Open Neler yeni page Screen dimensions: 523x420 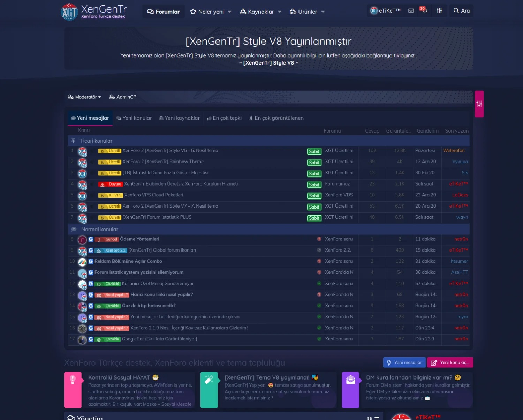tap(207, 12)
